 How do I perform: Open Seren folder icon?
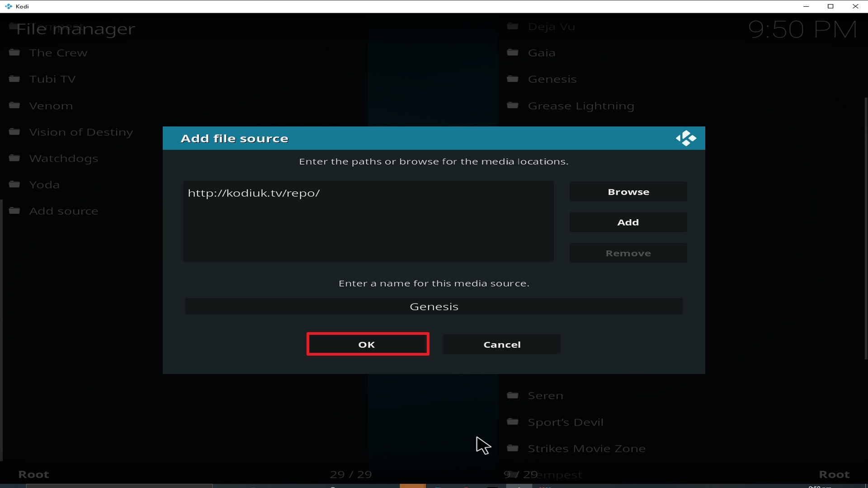(x=513, y=395)
